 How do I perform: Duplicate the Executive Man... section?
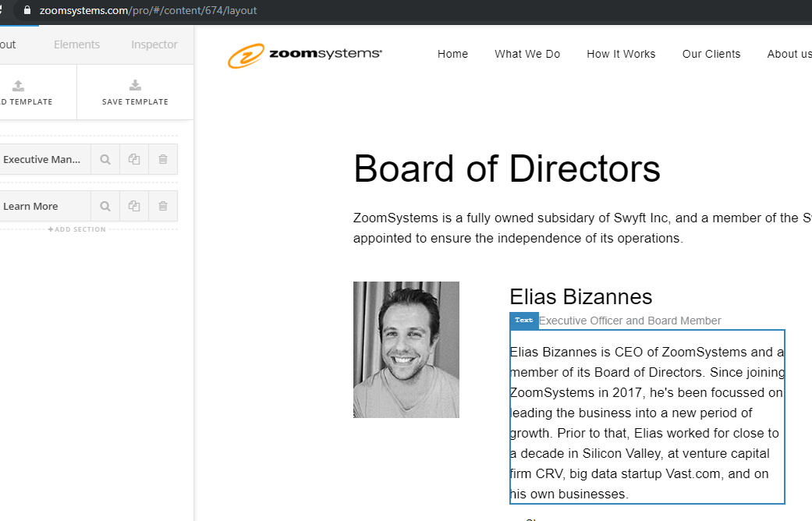[134, 159]
